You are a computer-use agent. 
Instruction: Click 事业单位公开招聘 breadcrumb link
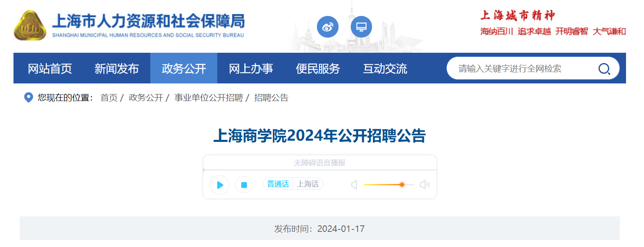coord(209,98)
